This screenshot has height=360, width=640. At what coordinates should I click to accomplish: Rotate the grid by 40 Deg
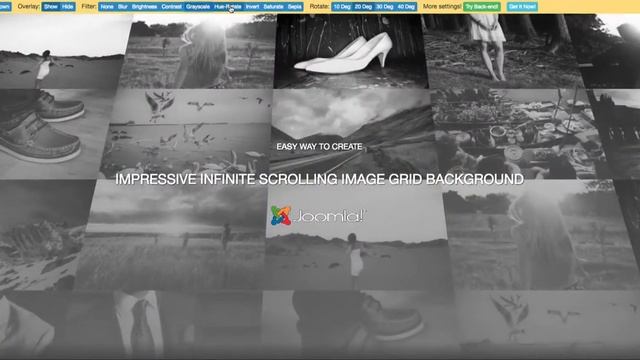click(406, 7)
